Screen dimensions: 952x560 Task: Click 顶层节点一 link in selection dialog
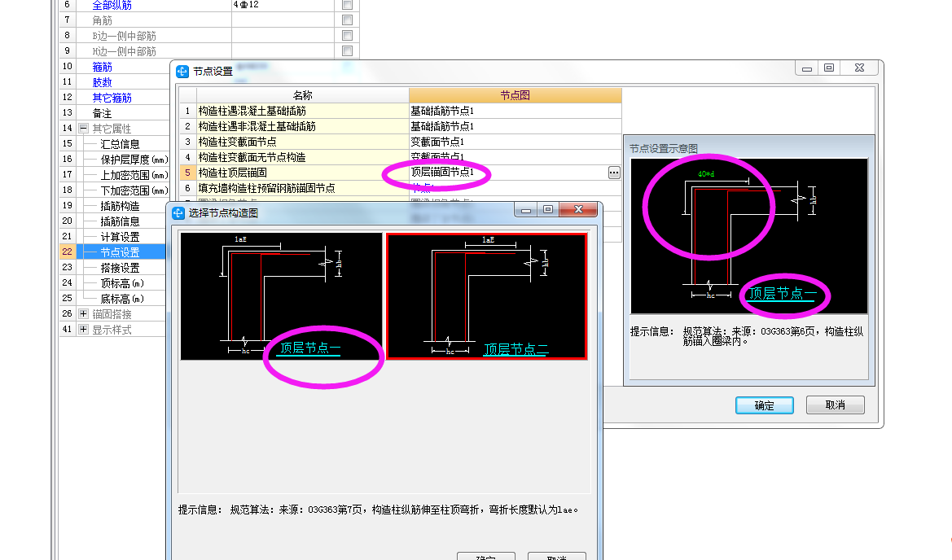tap(309, 348)
